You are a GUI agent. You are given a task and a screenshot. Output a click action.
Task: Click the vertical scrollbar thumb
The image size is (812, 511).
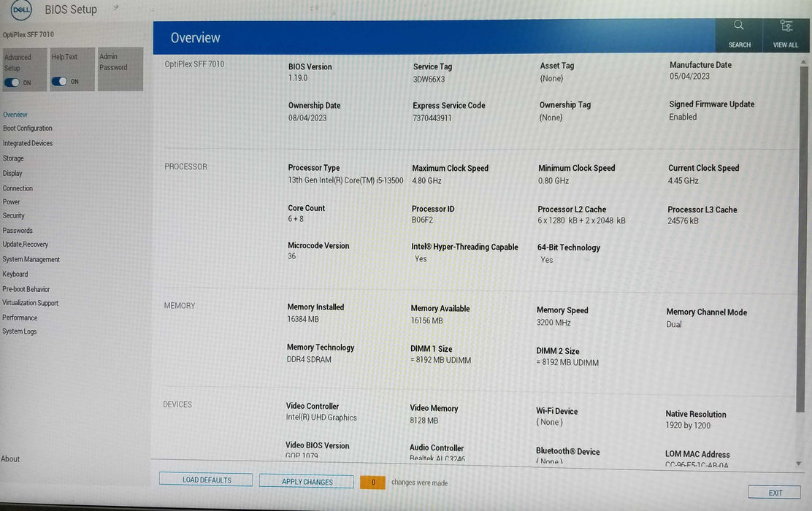(803, 238)
